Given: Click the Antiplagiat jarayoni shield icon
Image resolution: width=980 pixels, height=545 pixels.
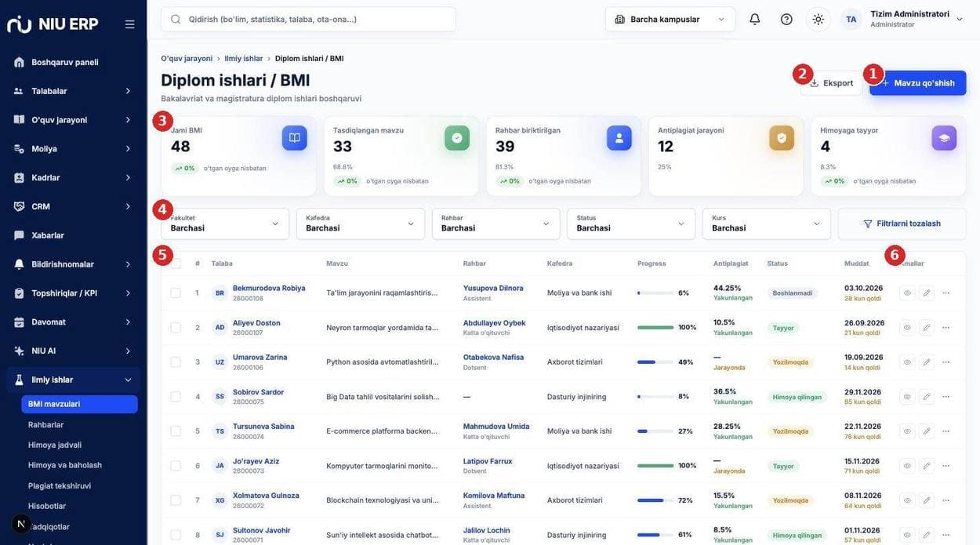Looking at the screenshot, I should click(782, 138).
